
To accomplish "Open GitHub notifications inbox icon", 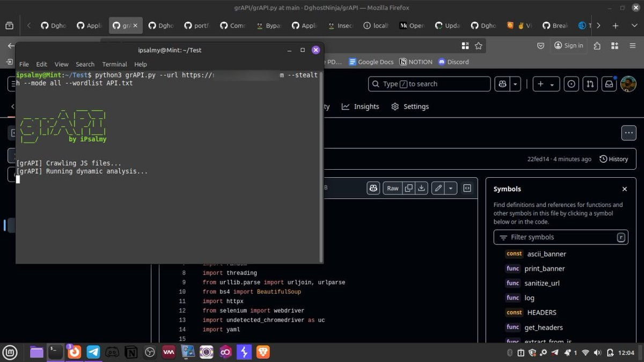I will click(609, 84).
